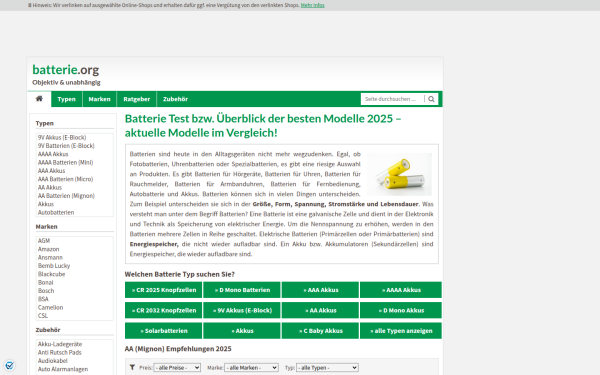Screen dimensions: 600x375
Task: Click the green Akkus button
Action: pyautogui.click(x=242, y=331)
